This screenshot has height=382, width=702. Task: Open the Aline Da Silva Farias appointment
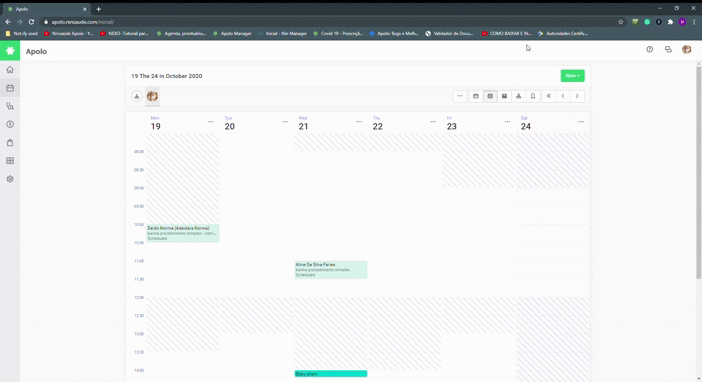pos(331,270)
